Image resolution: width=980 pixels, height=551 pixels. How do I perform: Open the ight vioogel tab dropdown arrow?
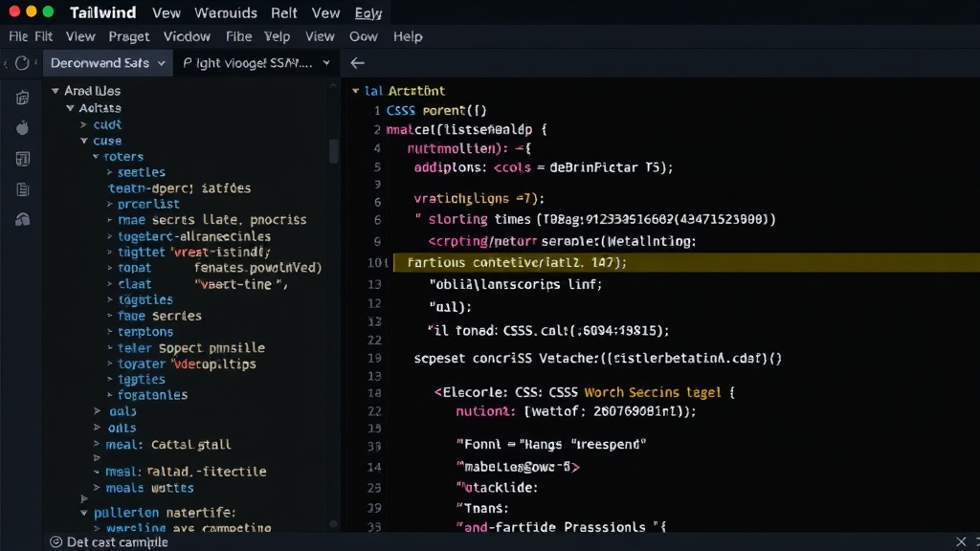326,63
